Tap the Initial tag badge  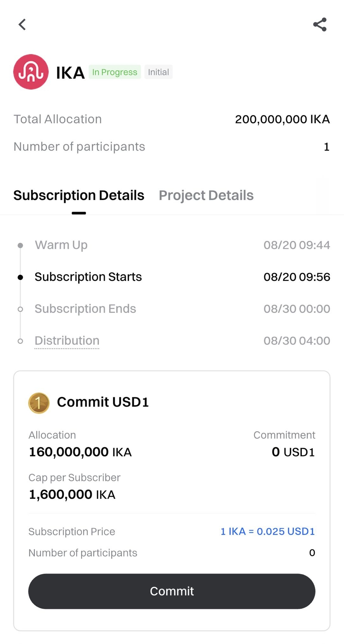tap(158, 72)
